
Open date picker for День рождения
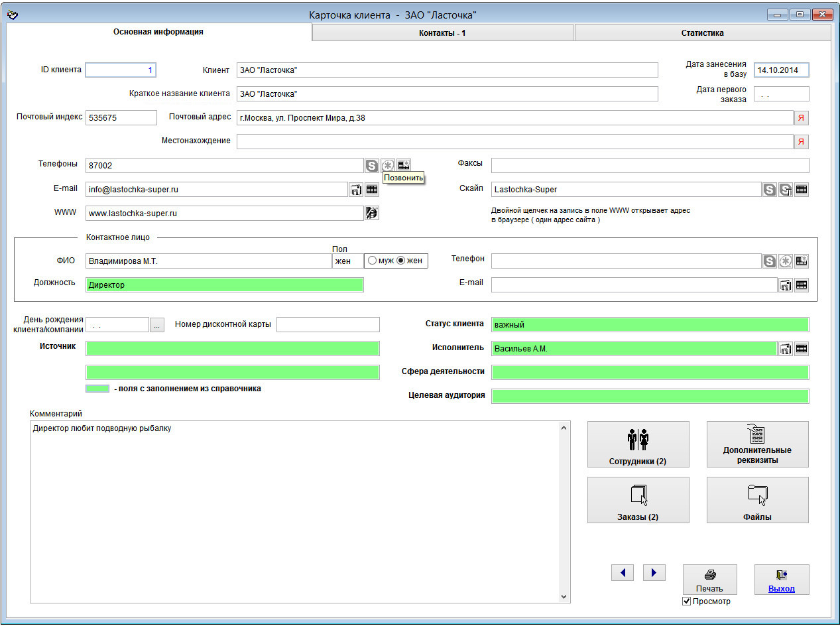coord(156,325)
